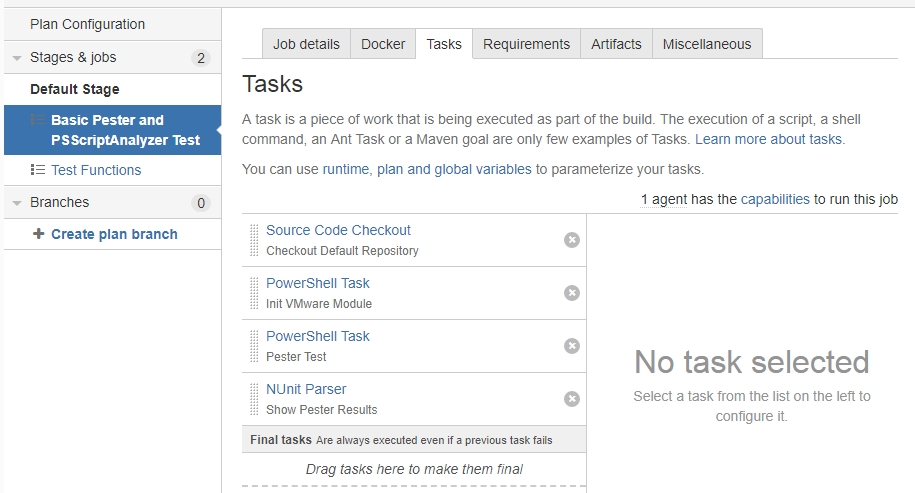
Task: Go to the Requirements tab
Action: 526,44
